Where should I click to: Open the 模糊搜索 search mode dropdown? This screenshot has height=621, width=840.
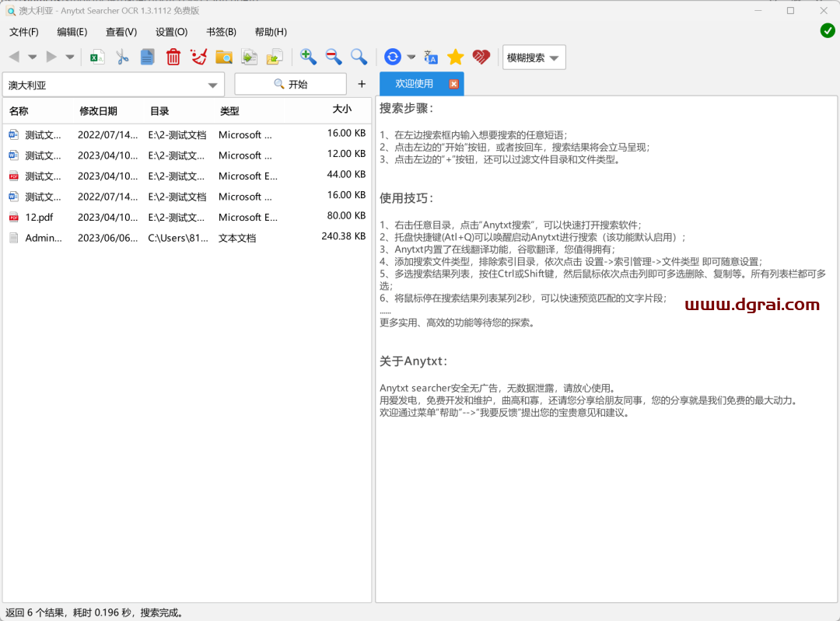click(534, 58)
